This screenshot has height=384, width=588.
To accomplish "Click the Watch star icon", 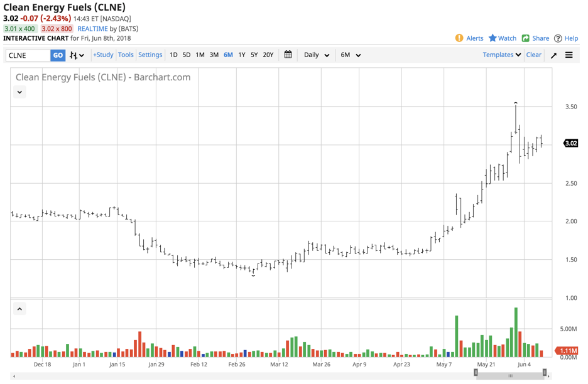I will [493, 38].
